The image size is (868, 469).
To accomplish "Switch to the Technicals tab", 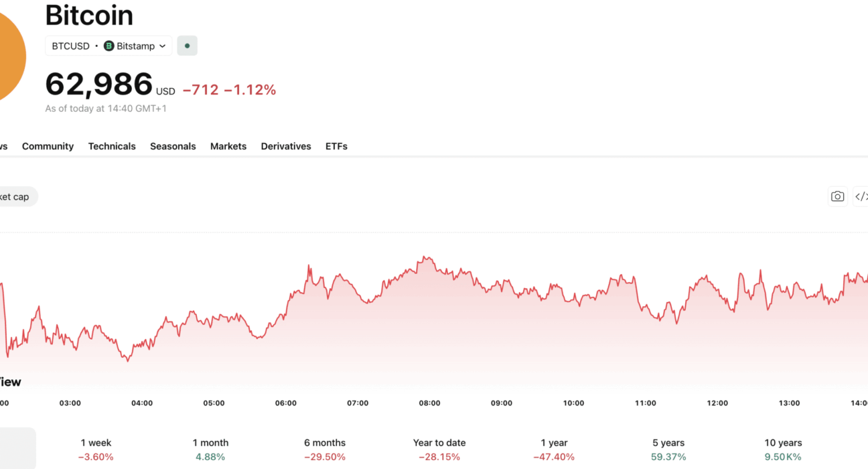I will tap(112, 146).
